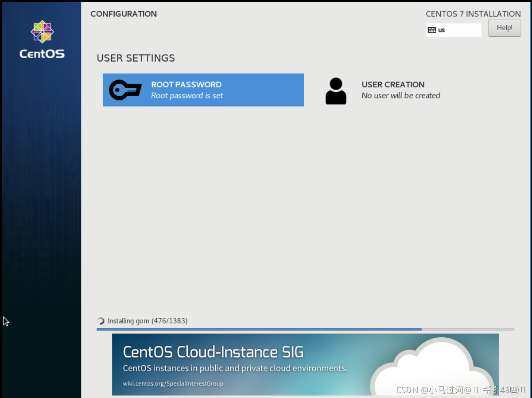
Task: Open the Help button
Action: pos(505,28)
